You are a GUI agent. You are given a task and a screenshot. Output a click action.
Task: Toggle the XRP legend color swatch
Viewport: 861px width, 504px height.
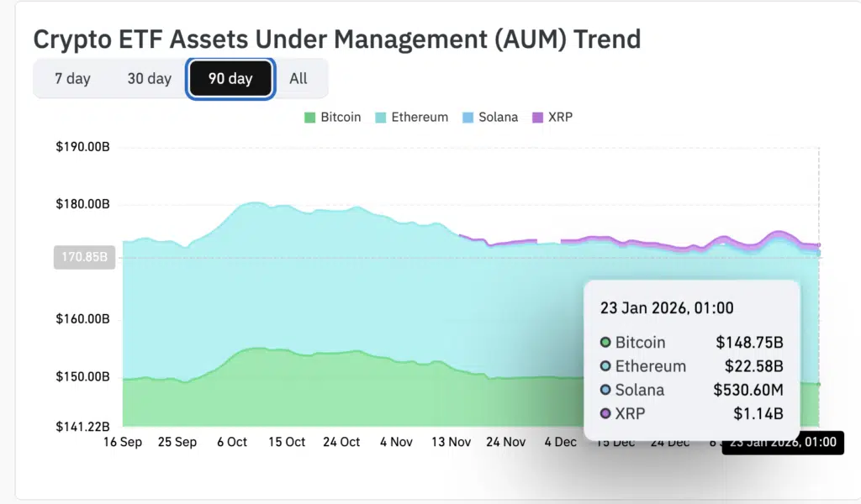click(x=538, y=118)
